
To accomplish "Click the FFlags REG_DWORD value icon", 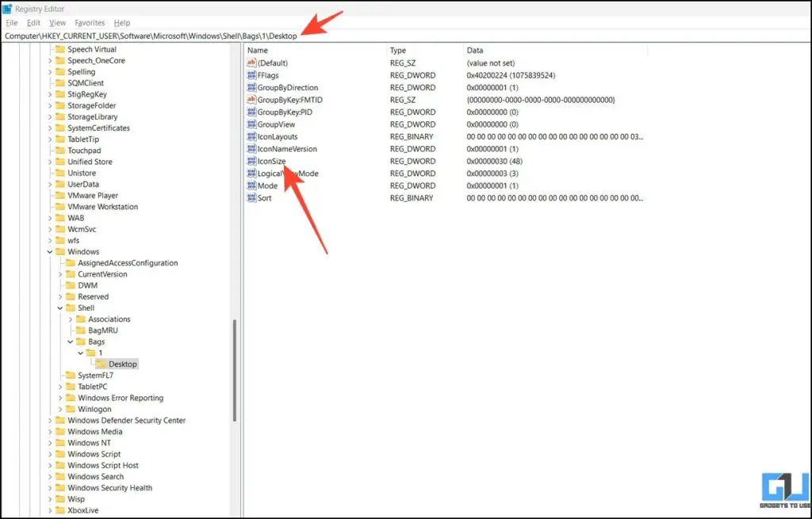I will [252, 75].
